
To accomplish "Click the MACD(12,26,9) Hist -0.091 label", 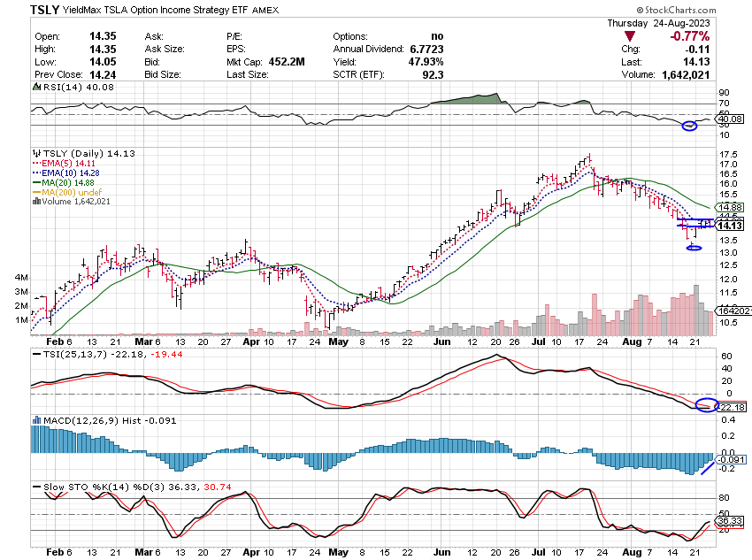I will click(110, 420).
